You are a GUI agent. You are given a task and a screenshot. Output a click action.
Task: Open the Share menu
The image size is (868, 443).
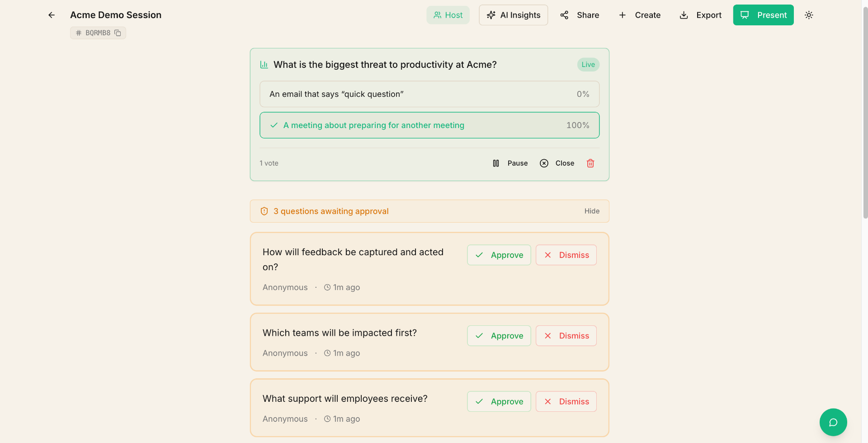point(580,15)
